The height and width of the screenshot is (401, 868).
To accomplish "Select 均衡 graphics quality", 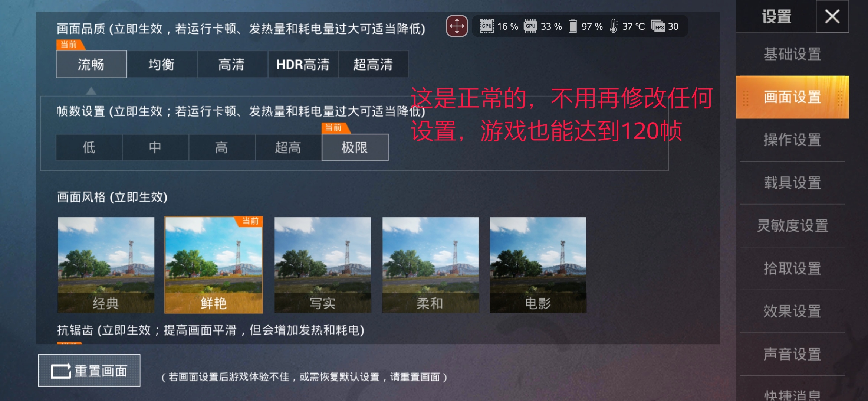I will 161,64.
